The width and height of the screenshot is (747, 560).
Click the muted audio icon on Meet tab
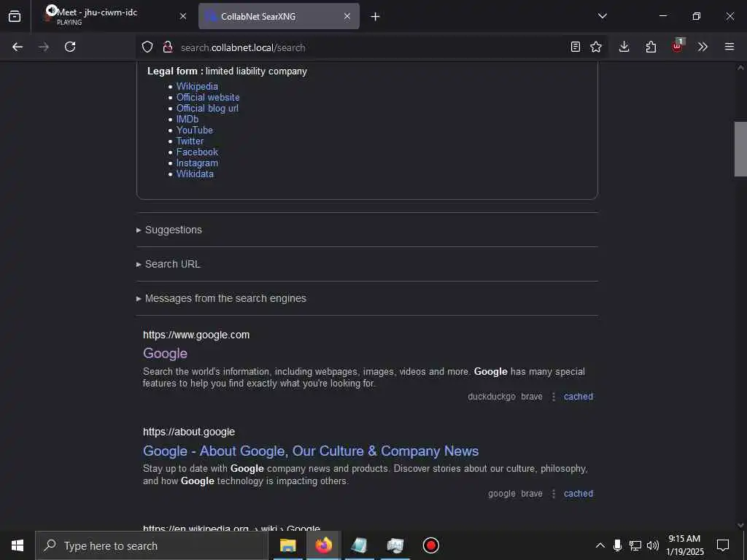pos(52,10)
